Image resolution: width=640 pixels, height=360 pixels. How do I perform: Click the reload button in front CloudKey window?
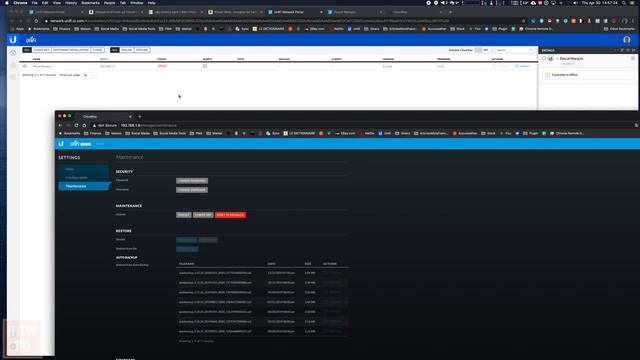[x=76, y=125]
